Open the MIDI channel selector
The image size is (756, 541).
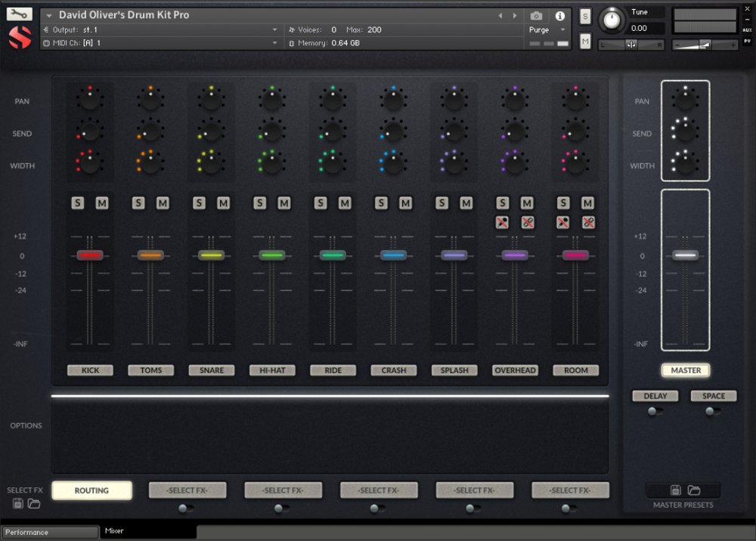(x=162, y=43)
